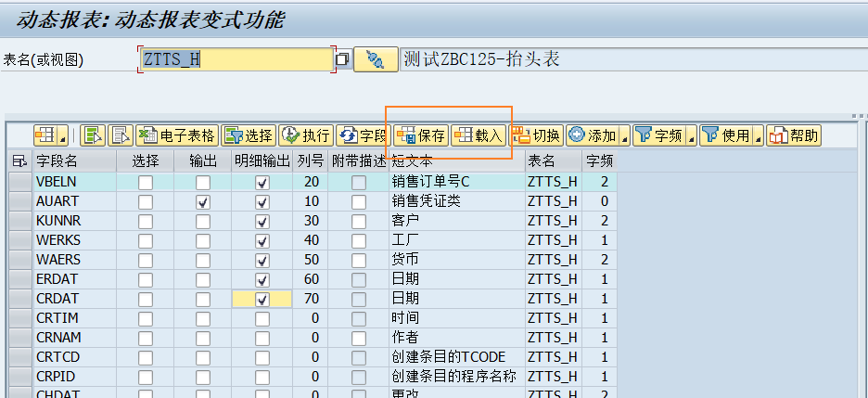
Task: Click the CRPID field name cell
Action: pyautogui.click(x=74, y=377)
